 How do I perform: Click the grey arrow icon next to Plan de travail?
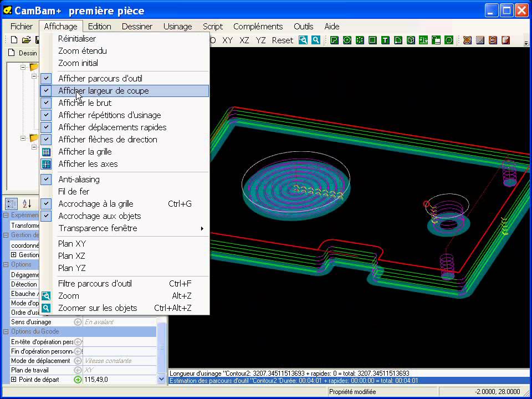point(78,370)
